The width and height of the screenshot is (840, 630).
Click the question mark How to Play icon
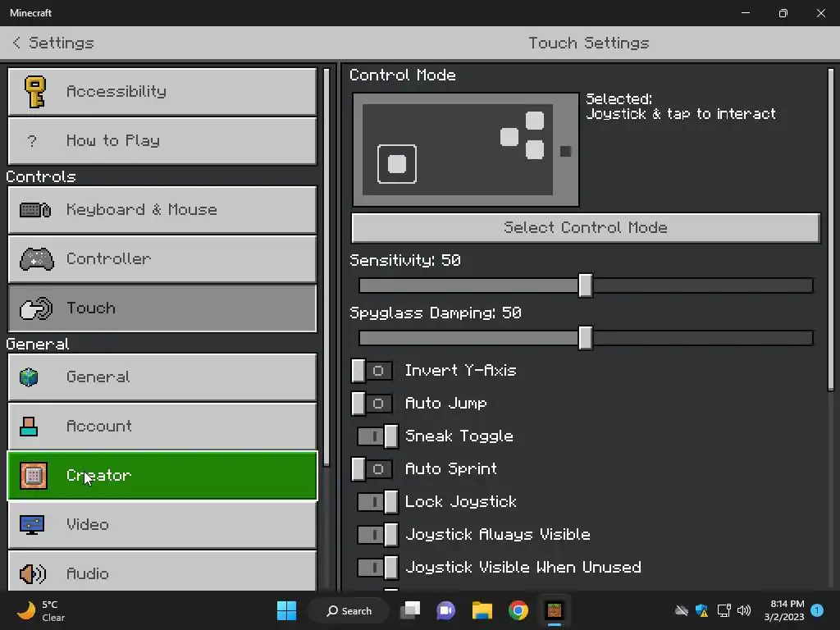pos(32,141)
